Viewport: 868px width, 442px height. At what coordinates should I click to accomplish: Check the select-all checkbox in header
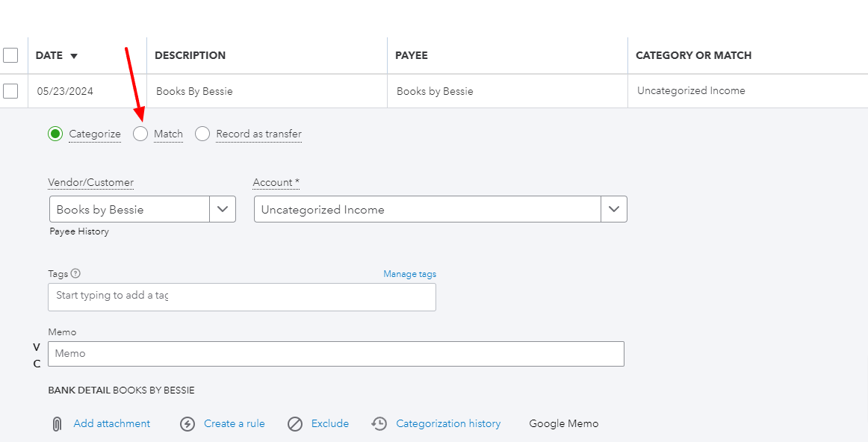(x=10, y=55)
